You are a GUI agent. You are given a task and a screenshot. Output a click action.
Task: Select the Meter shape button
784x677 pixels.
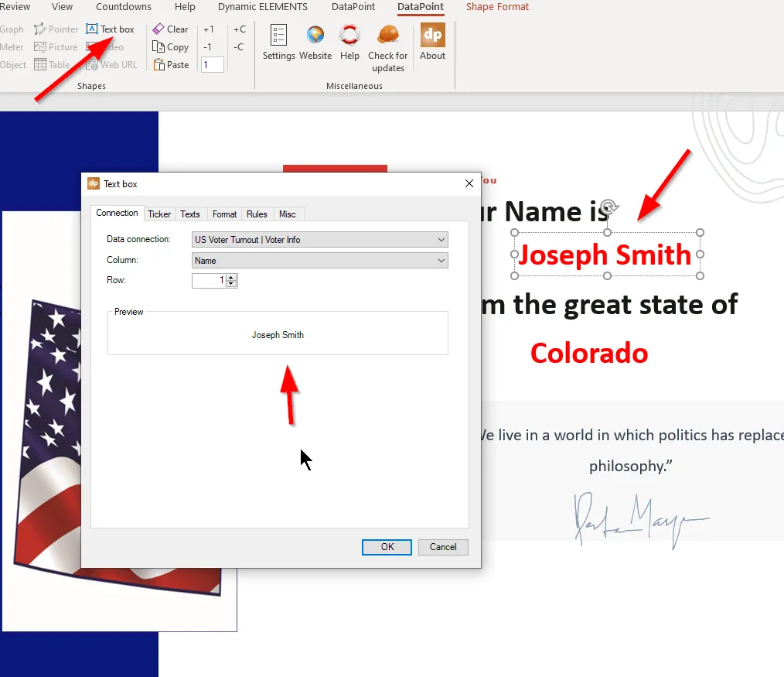12,47
